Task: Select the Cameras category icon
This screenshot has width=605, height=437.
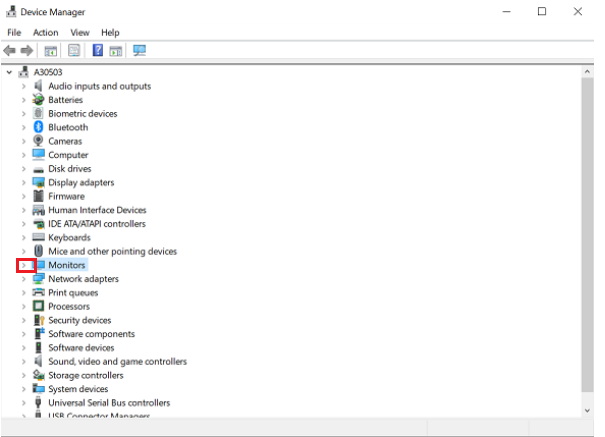Action: point(39,141)
